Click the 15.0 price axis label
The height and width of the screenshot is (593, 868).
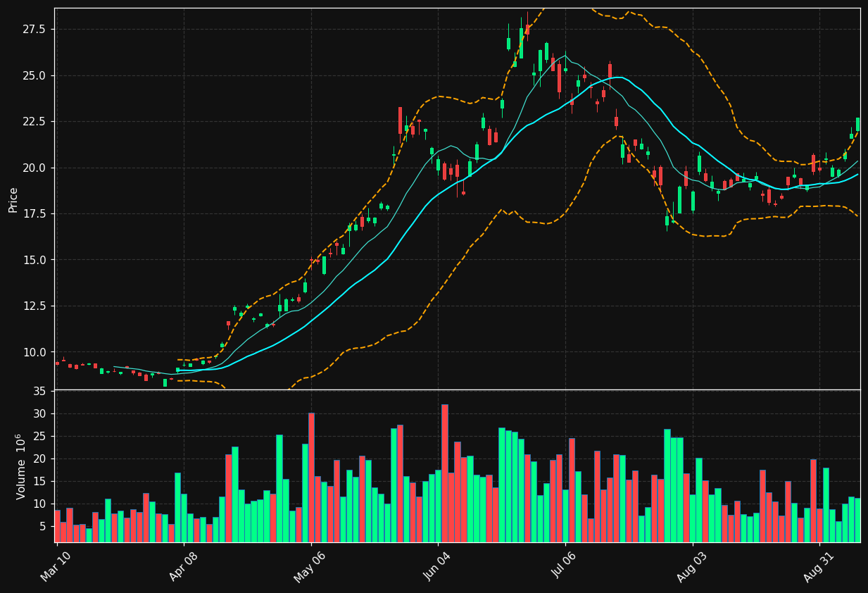point(35,260)
